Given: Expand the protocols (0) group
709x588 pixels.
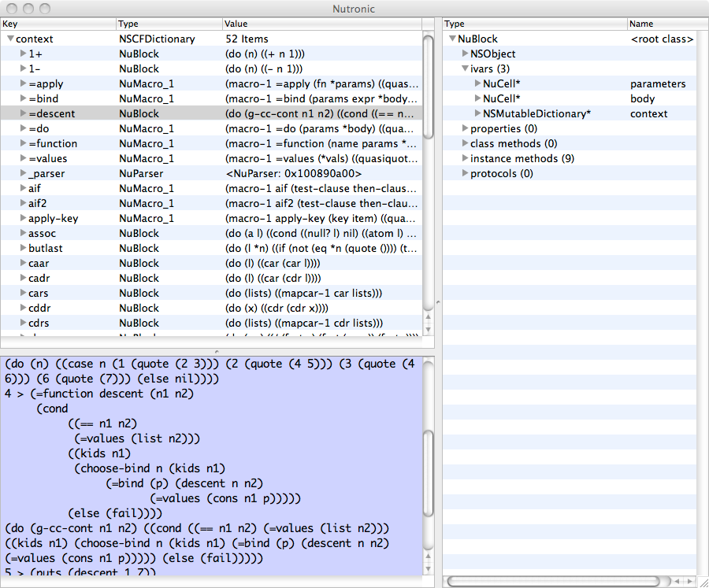Looking at the screenshot, I should (465, 173).
